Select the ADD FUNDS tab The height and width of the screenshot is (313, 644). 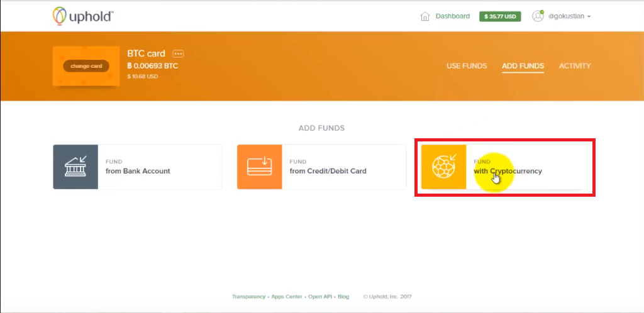tap(523, 66)
